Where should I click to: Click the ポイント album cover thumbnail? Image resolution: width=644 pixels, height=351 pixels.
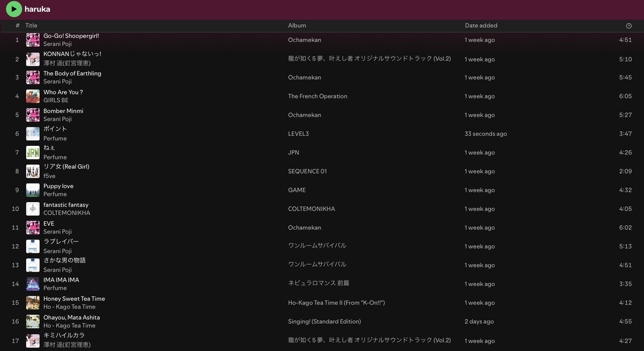tap(33, 134)
